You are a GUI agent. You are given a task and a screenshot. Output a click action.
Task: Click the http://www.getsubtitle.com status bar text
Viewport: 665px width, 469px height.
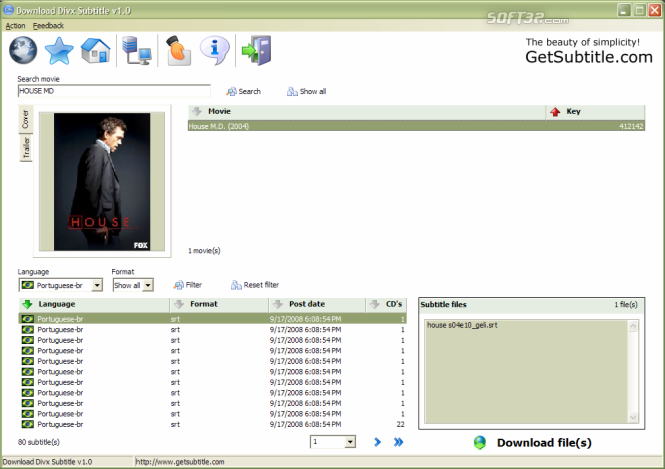click(180, 462)
